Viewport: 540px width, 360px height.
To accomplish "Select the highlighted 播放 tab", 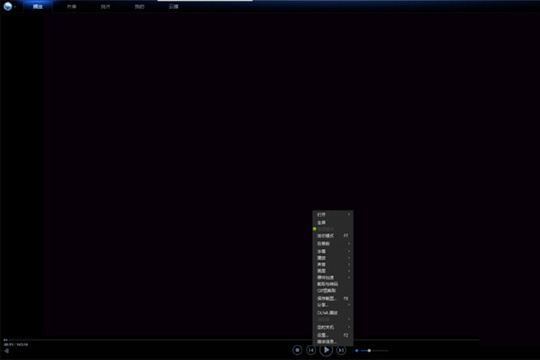I will (x=38, y=7).
